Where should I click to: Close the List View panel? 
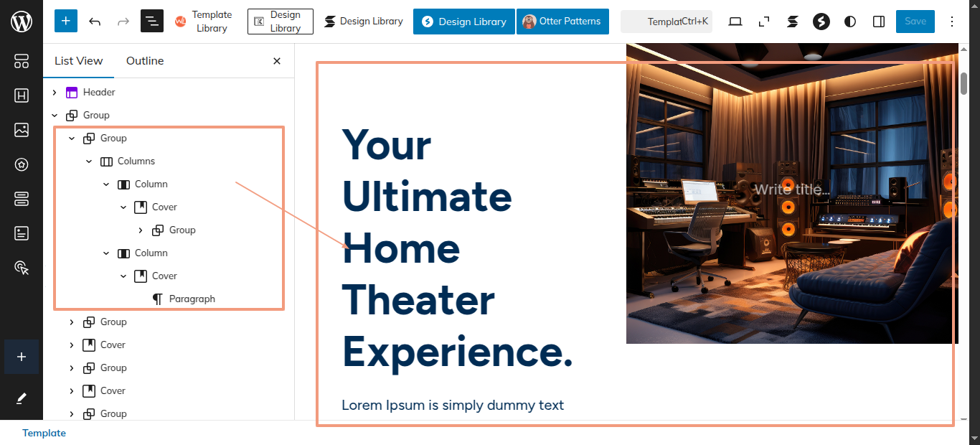[x=277, y=61]
